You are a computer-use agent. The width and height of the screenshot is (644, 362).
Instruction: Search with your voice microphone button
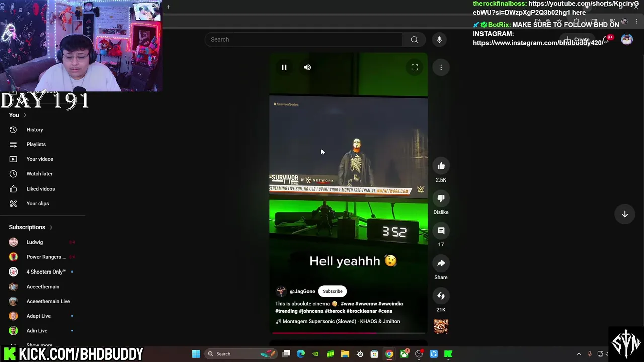point(439,39)
